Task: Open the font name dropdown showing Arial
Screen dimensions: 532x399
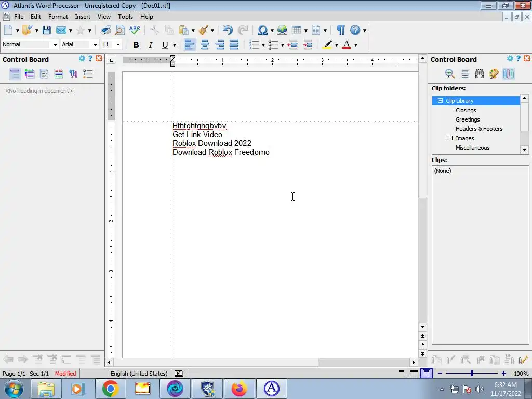Action: click(95, 45)
